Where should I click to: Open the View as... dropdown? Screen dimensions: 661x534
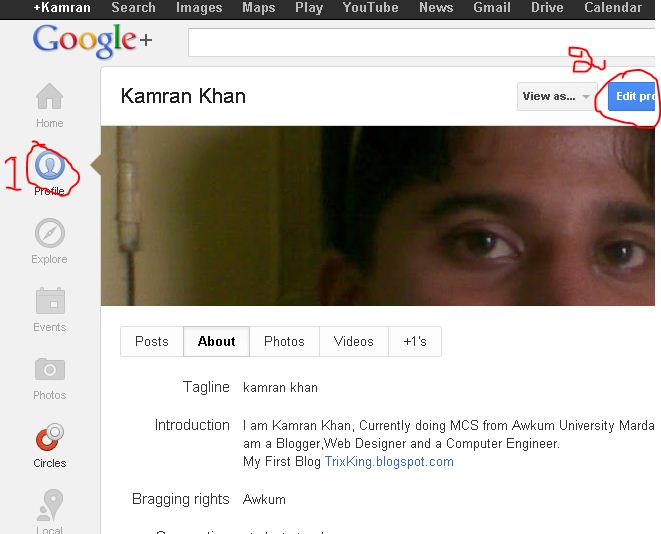(557, 97)
